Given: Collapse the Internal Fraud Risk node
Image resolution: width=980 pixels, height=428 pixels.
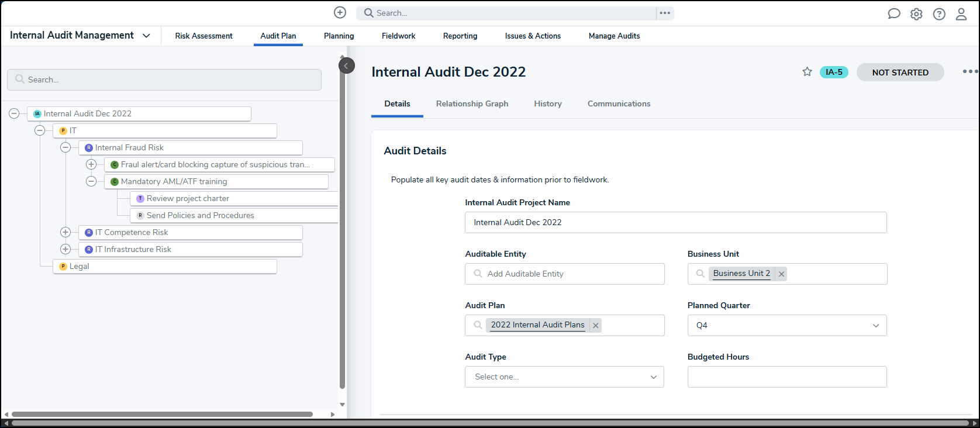Looking at the screenshot, I should 65,147.
